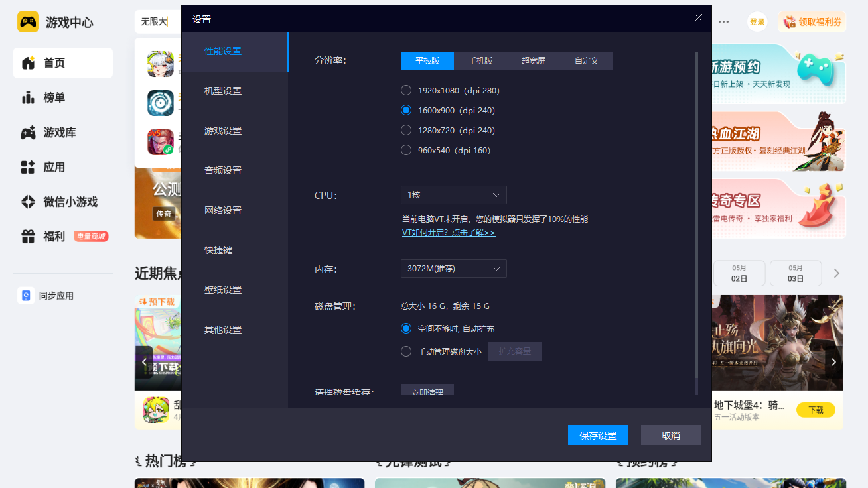Show the previous carousel slide
This screenshot has width=868, height=488.
[x=144, y=362]
